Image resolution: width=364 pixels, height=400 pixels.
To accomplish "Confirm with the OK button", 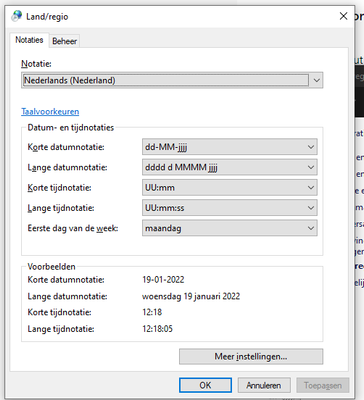I will tap(205, 385).
